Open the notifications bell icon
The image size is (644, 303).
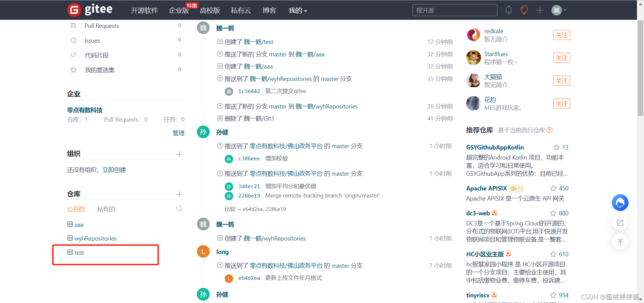[x=508, y=10]
